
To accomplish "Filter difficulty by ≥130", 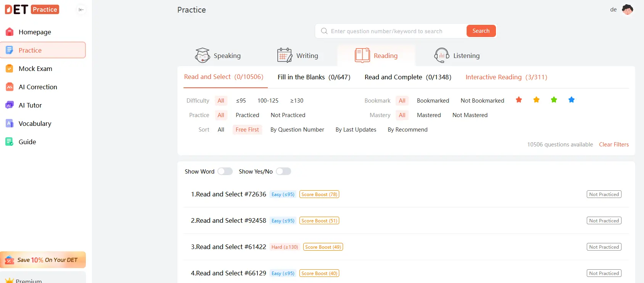I will point(296,101).
